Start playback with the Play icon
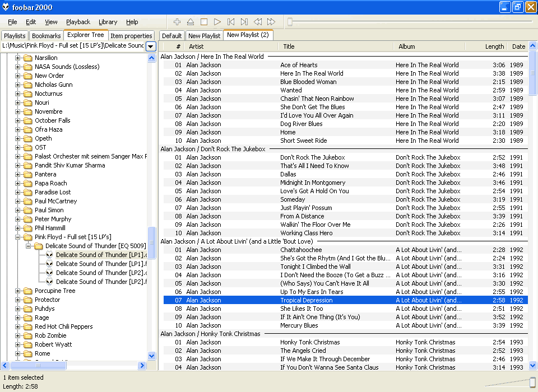 point(217,22)
